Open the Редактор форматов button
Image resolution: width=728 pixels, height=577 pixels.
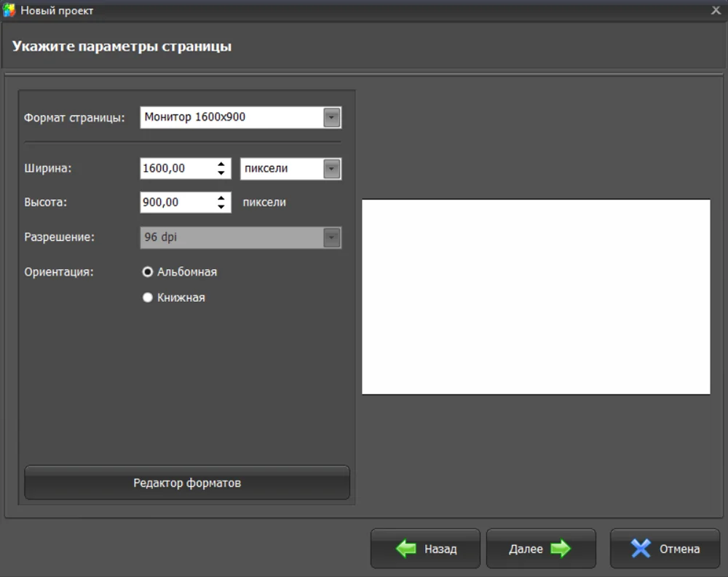click(187, 482)
